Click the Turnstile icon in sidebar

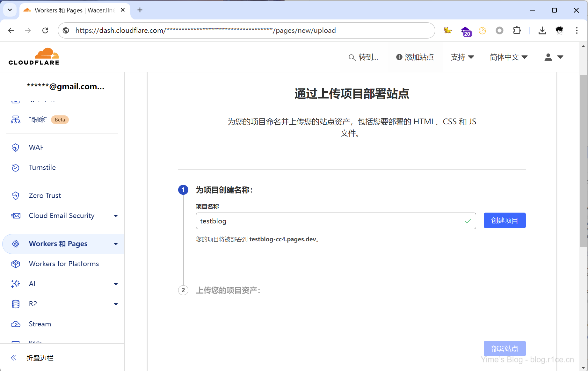[16, 168]
